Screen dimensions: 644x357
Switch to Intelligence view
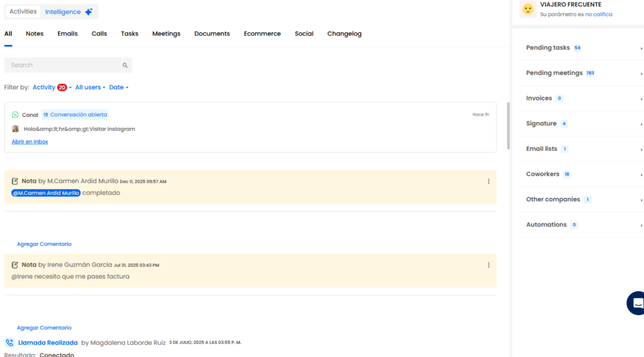click(x=69, y=12)
